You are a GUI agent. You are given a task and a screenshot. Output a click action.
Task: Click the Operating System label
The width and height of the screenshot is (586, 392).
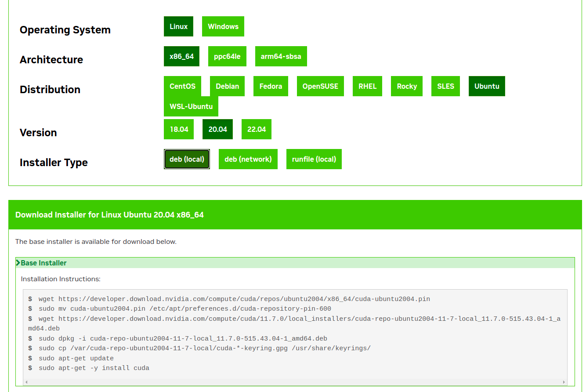[x=65, y=30]
